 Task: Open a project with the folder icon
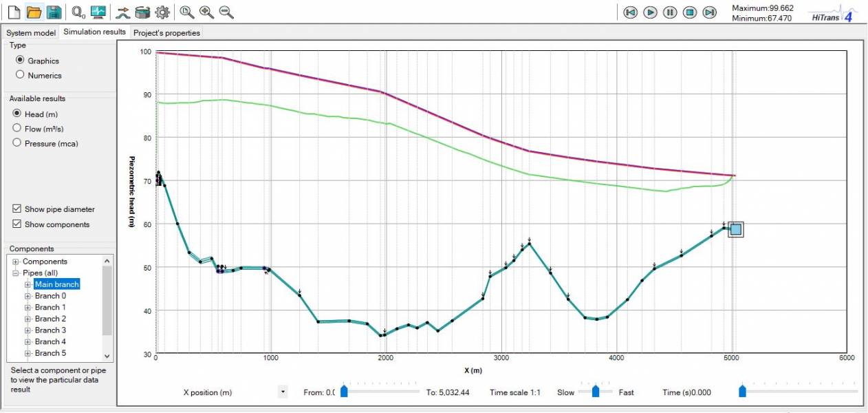tap(34, 12)
